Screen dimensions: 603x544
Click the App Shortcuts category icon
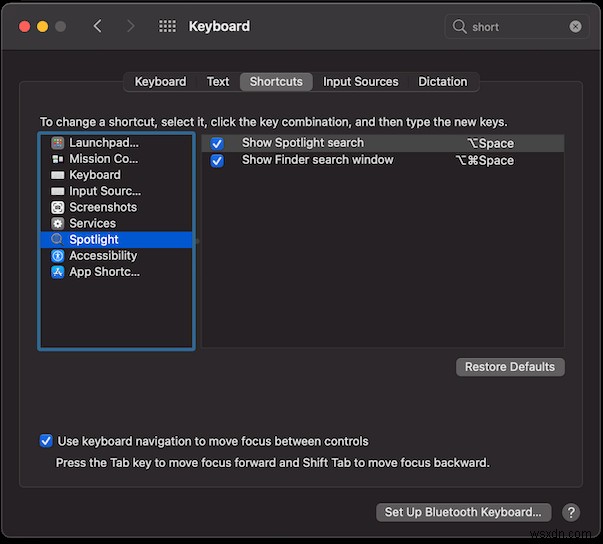tap(58, 272)
